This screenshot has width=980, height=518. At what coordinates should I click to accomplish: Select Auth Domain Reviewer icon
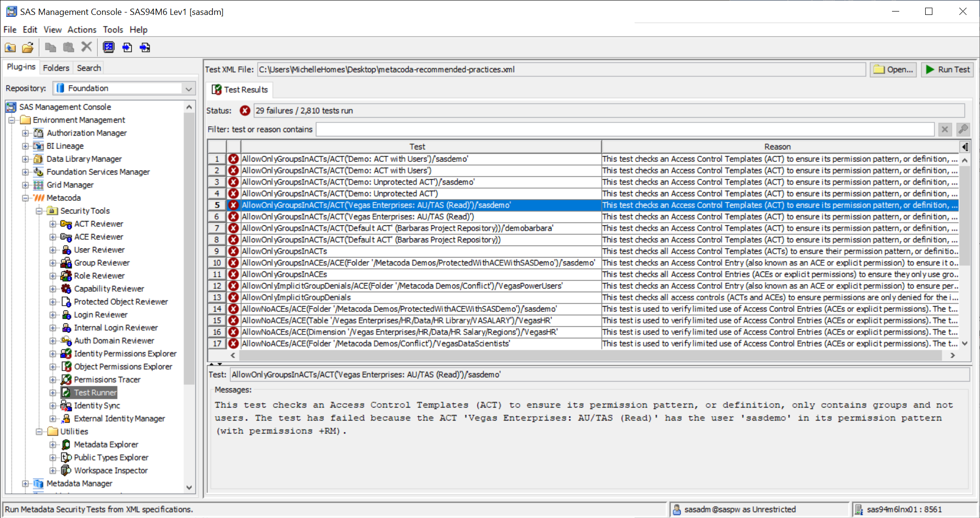coord(66,341)
